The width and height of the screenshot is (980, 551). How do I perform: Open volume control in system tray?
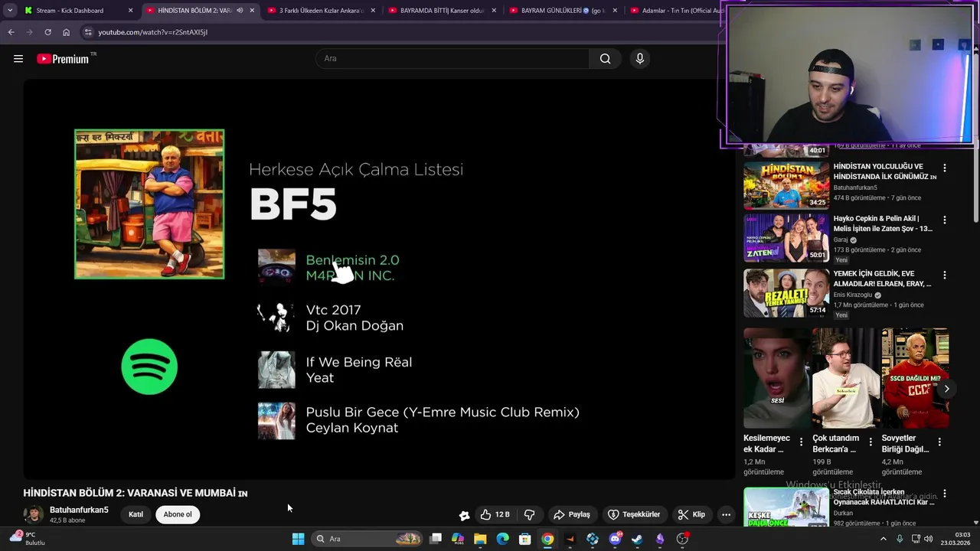click(x=929, y=539)
